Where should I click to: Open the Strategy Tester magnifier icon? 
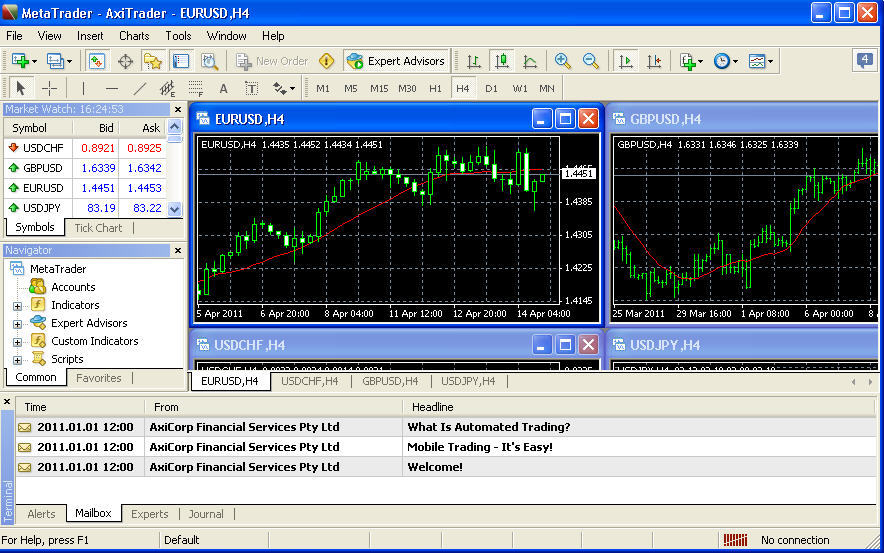[x=209, y=61]
